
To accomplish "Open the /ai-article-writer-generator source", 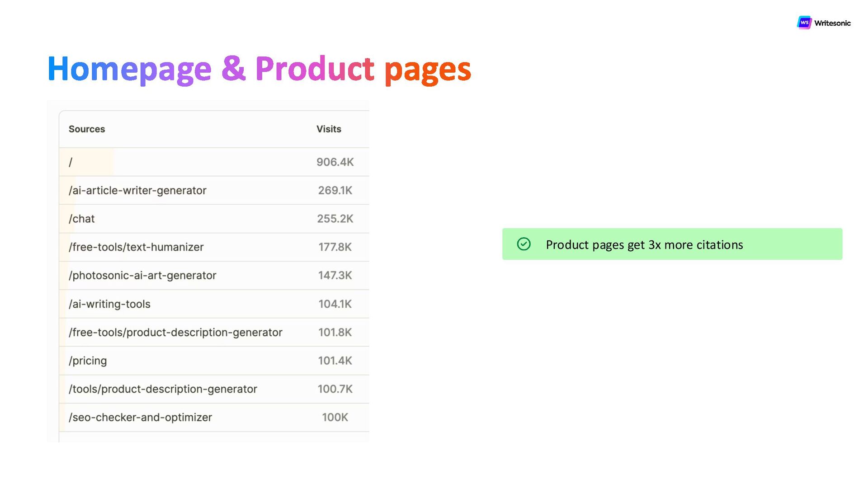I will (x=137, y=191).
